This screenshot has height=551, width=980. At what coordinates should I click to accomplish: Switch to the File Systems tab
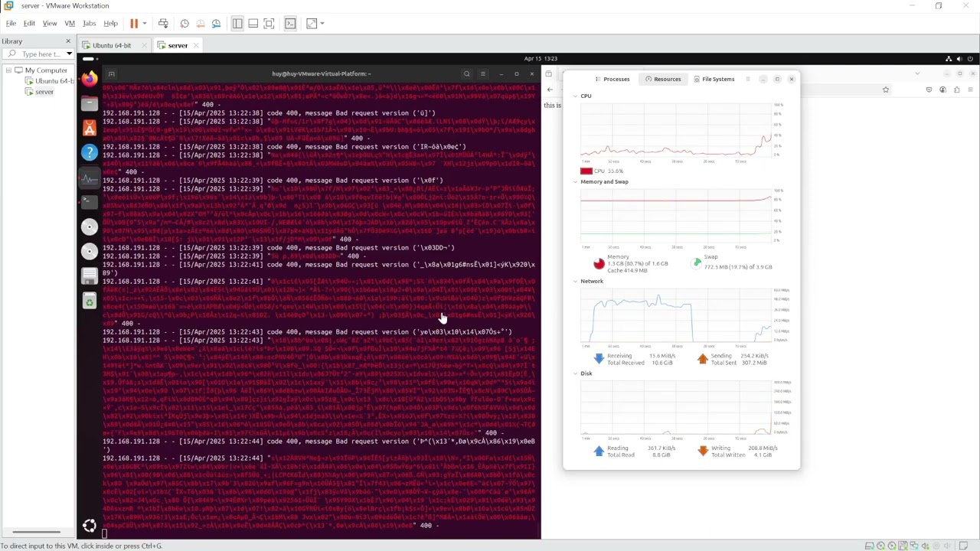pyautogui.click(x=714, y=79)
